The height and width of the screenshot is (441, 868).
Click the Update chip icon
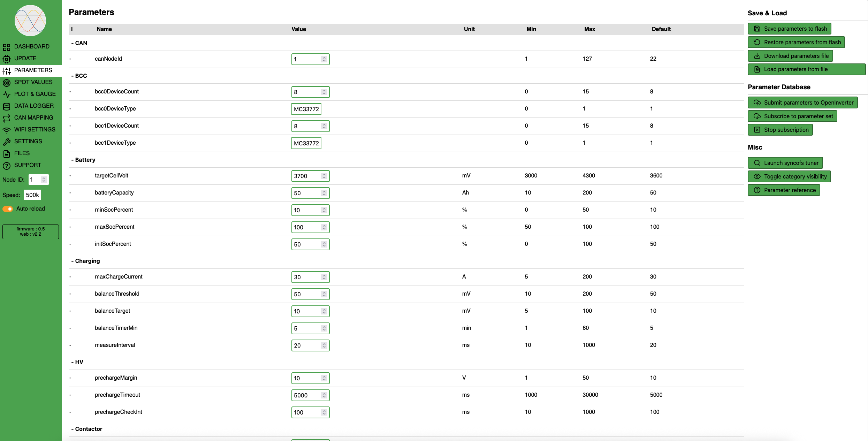pyautogui.click(x=7, y=59)
